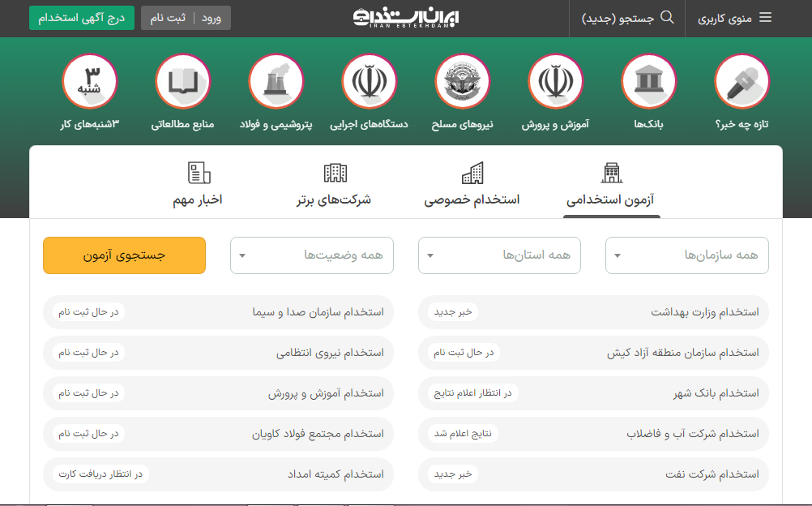
Task: Open استخدام شرکت آب و فاضلاب entry
Action: [593, 433]
